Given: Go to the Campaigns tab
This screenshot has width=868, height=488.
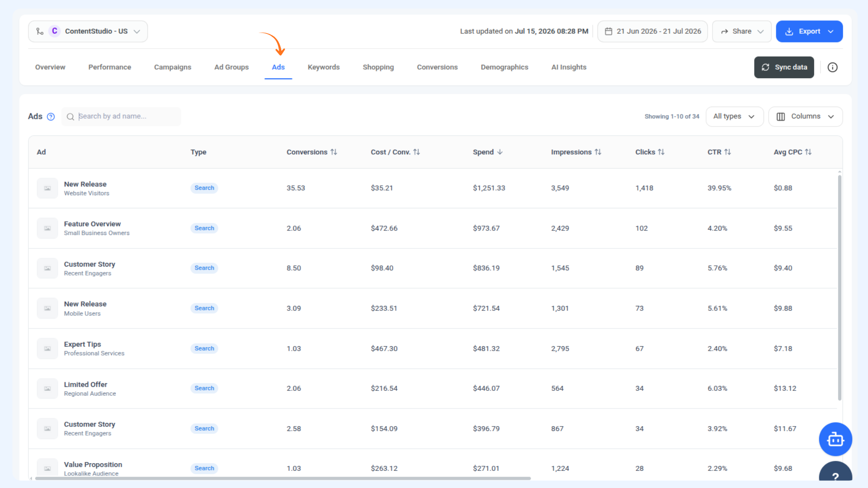Looking at the screenshot, I should (x=173, y=67).
